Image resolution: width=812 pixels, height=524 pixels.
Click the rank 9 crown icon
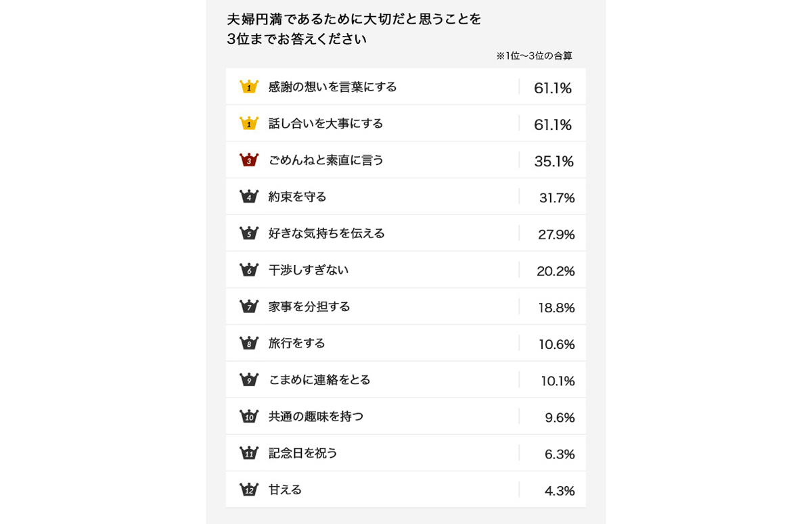click(249, 380)
